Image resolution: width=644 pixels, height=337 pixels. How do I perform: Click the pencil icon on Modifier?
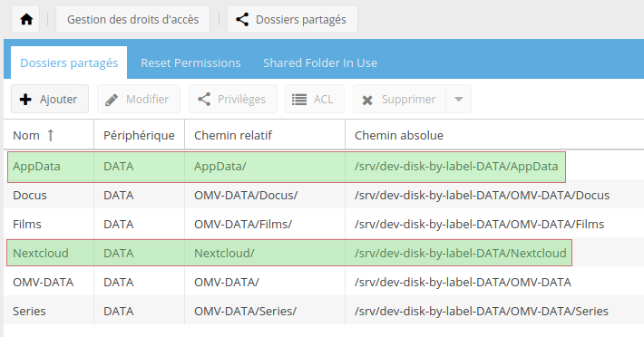point(112,100)
